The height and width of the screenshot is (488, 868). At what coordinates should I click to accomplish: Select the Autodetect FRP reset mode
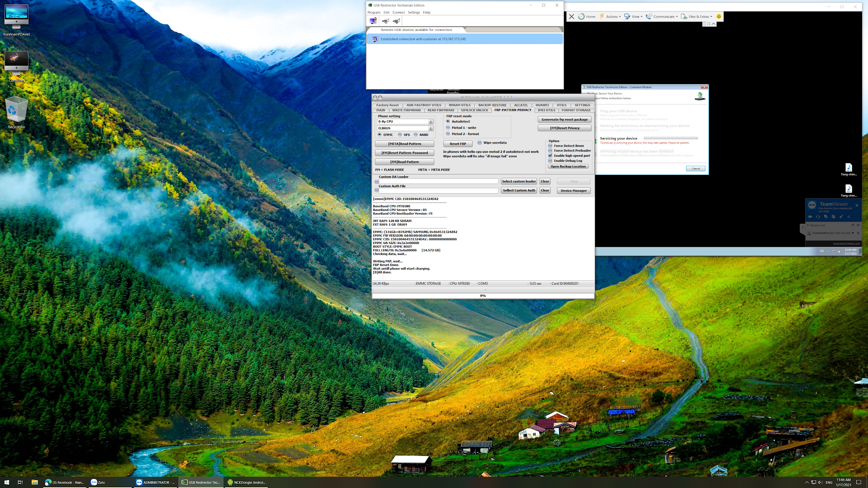click(x=448, y=121)
